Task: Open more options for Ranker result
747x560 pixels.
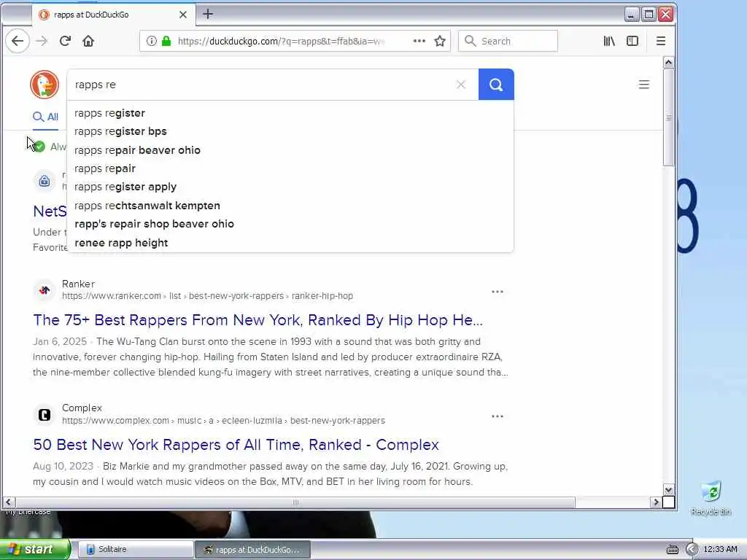Action: coord(498,292)
